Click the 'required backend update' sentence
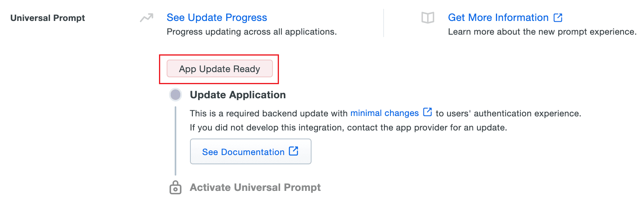644x209 pixels. pyautogui.click(x=268, y=114)
